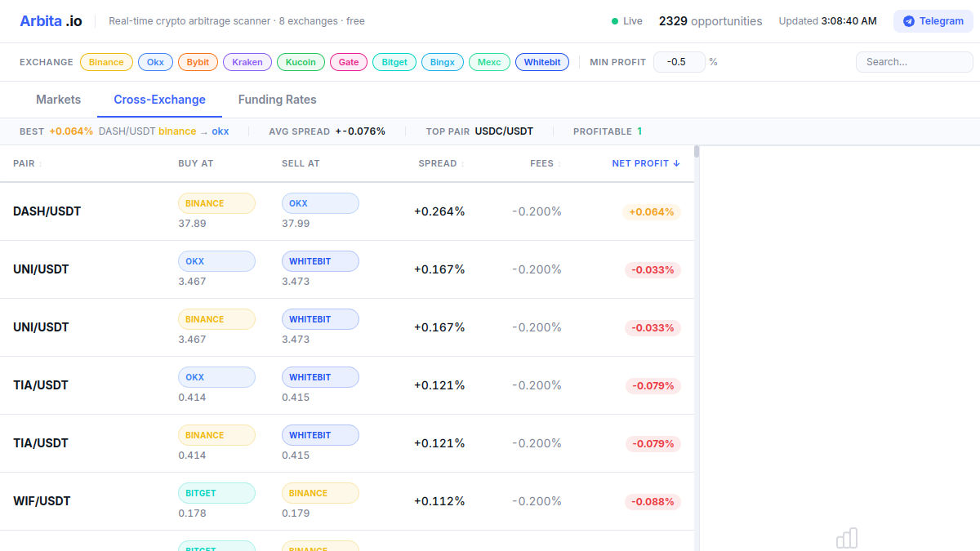
Task: Click the USDC/USDT top pair in the stats bar
Action: [504, 131]
